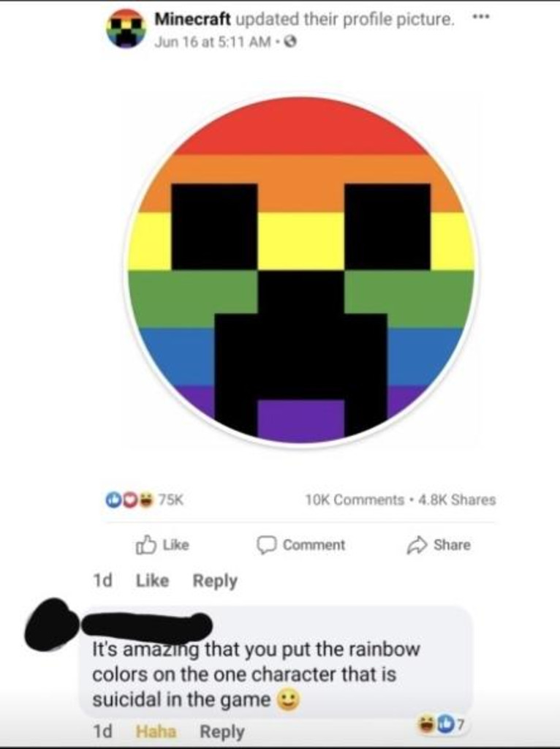Open the Jun 16 post timestamp
560x749 pixels.
click(x=213, y=42)
